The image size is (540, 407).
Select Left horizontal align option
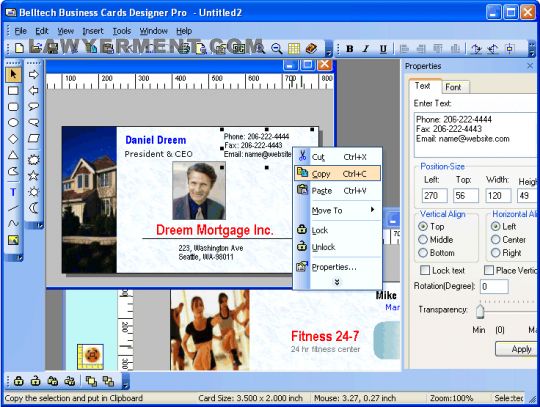pyautogui.click(x=496, y=227)
